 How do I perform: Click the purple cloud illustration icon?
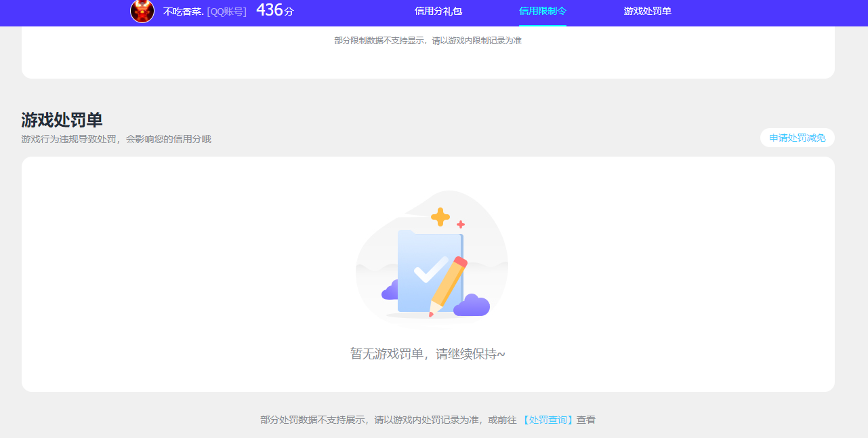coord(473,307)
